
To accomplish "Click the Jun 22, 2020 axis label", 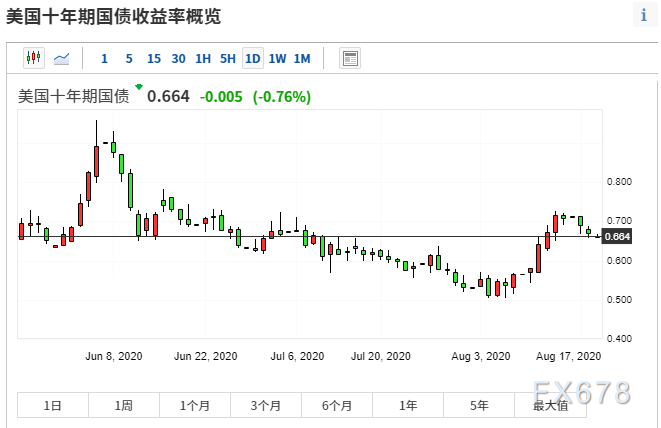I will (206, 356).
